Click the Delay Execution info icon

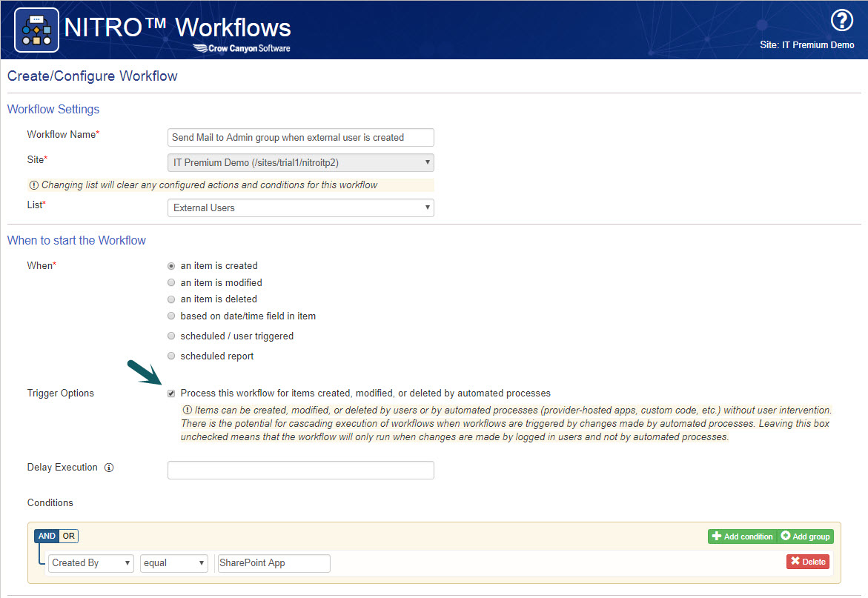(x=109, y=468)
